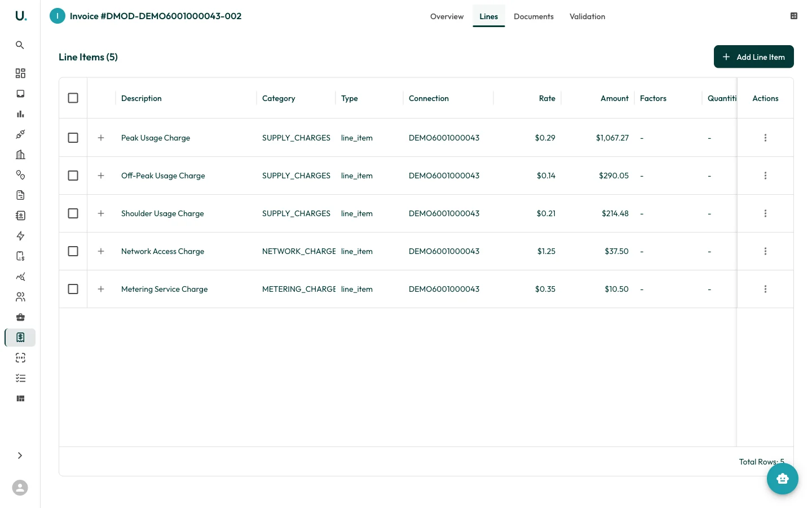Viewport: 812px width, 508px height.
Task: Open the chatbot assistant floating button
Action: pyautogui.click(x=783, y=479)
